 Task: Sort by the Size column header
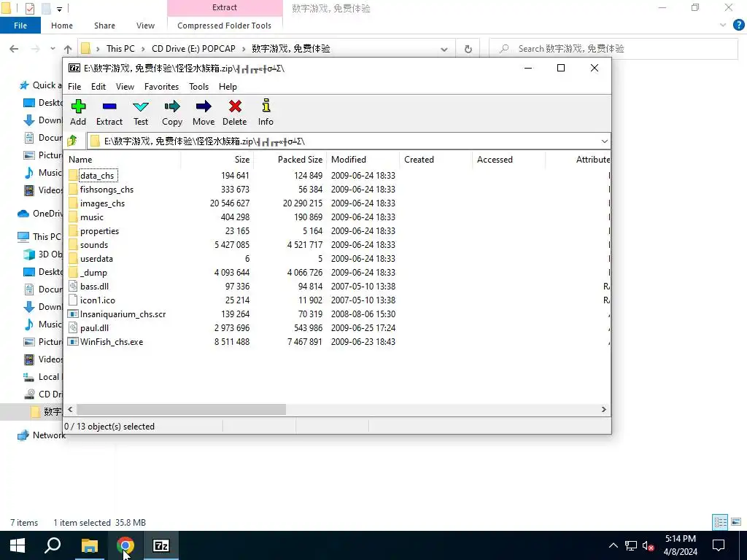click(217, 160)
